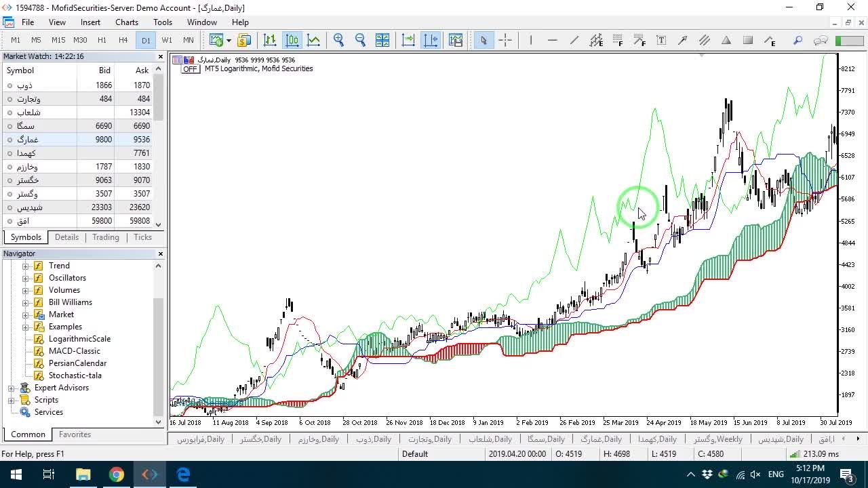
Task: Open the chat bubbles icon
Action: 821,40
